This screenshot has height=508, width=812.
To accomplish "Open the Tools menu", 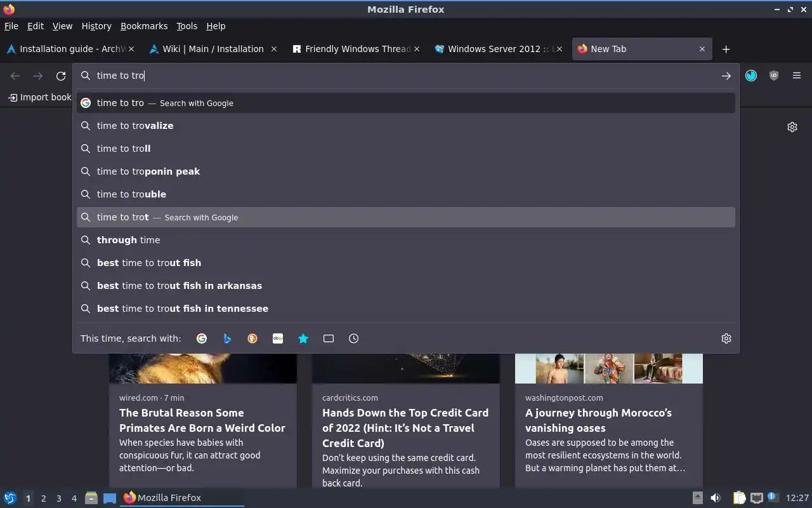I will (x=187, y=26).
